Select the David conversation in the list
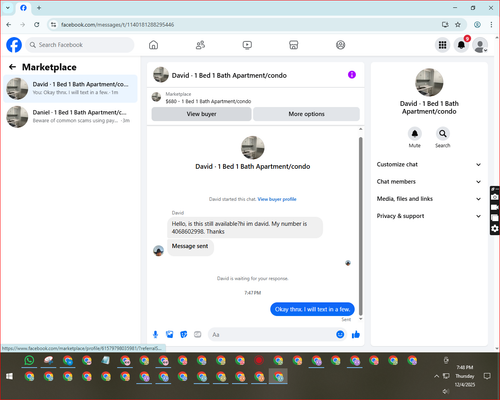 [x=70, y=89]
